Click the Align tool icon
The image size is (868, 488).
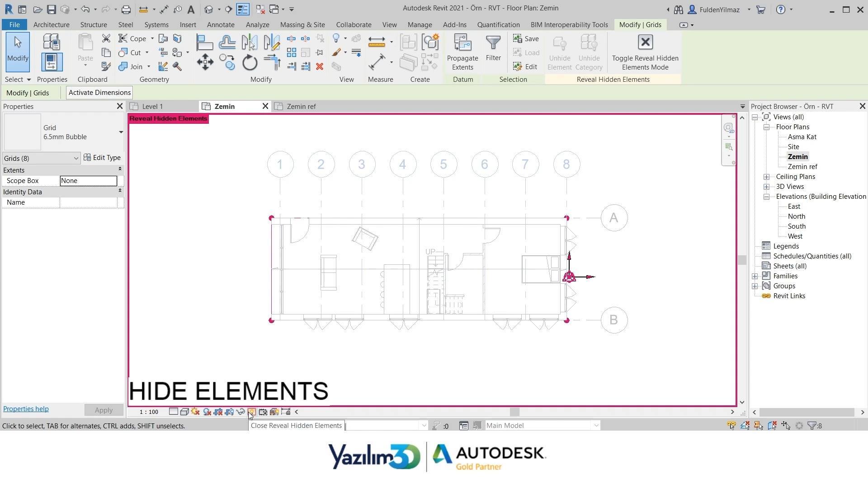tap(205, 42)
